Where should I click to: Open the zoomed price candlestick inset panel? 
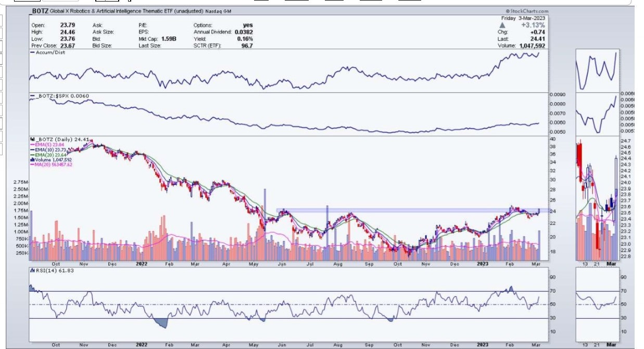(597, 200)
